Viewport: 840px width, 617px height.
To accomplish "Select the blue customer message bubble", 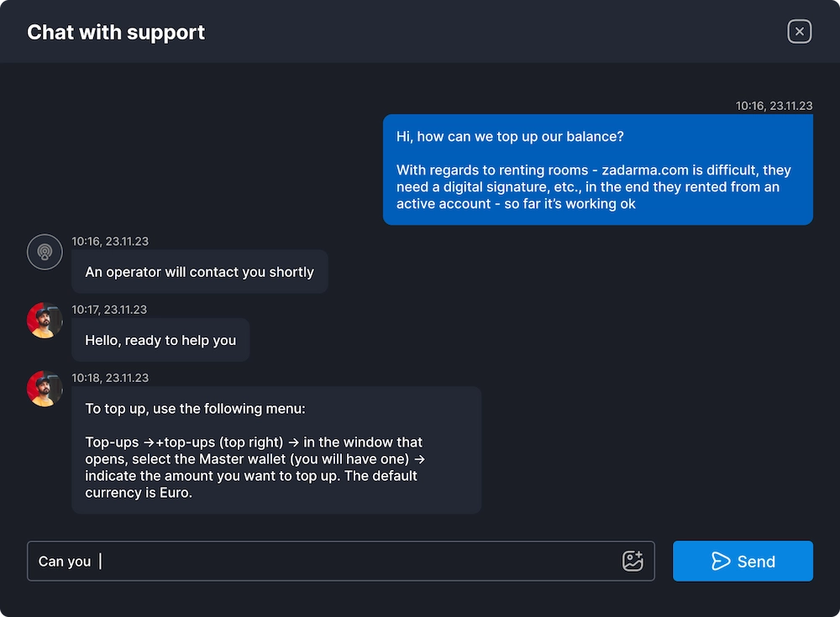I will click(x=597, y=170).
